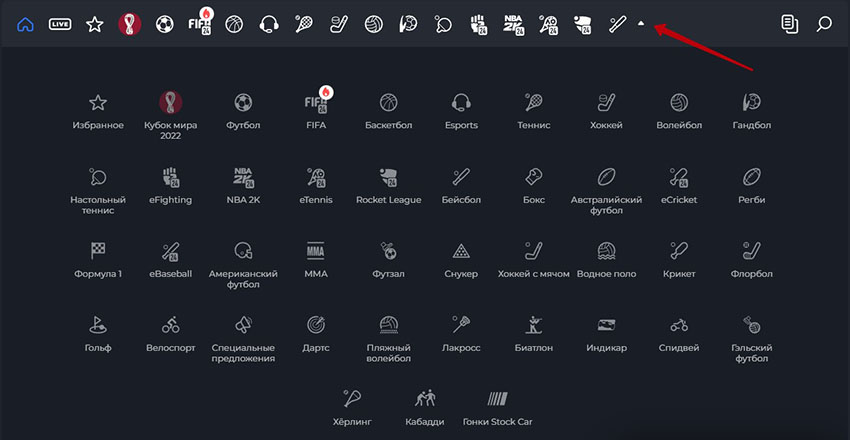Select Индикар racing

(607, 334)
